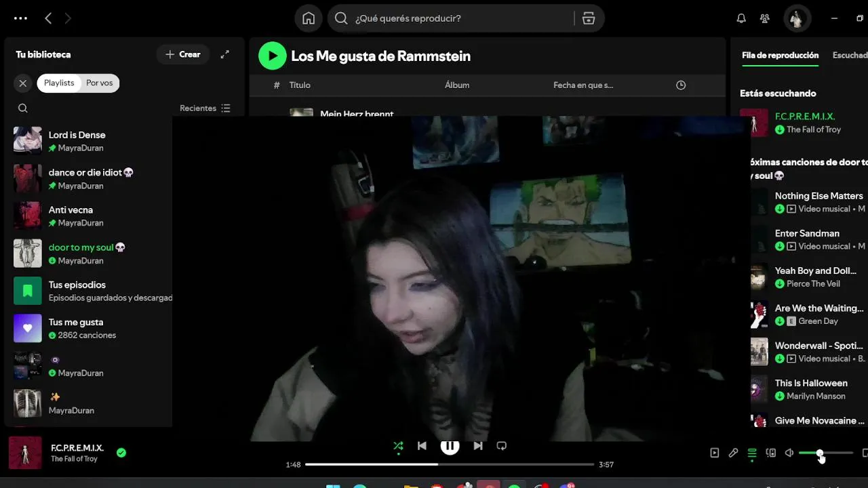Open Green Day artist link

818,321
